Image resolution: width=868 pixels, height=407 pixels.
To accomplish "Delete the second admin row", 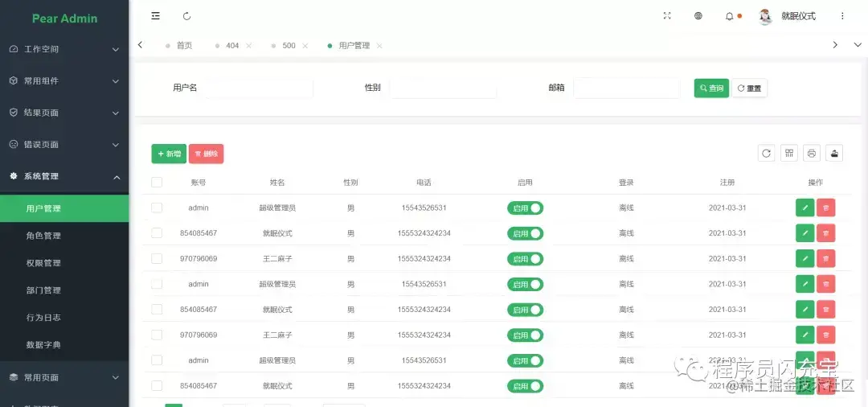I will [x=826, y=284].
